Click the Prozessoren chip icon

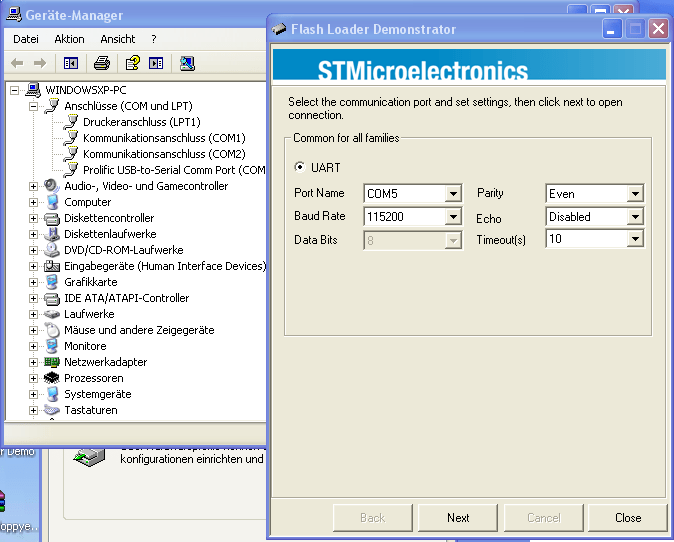[x=52, y=378]
